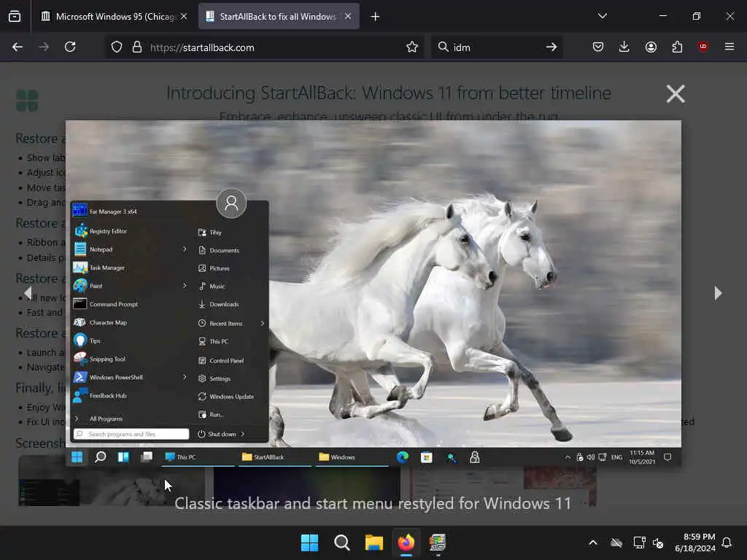This screenshot has height=560, width=747.
Task: Bookmark this page with star icon
Action: [412, 47]
